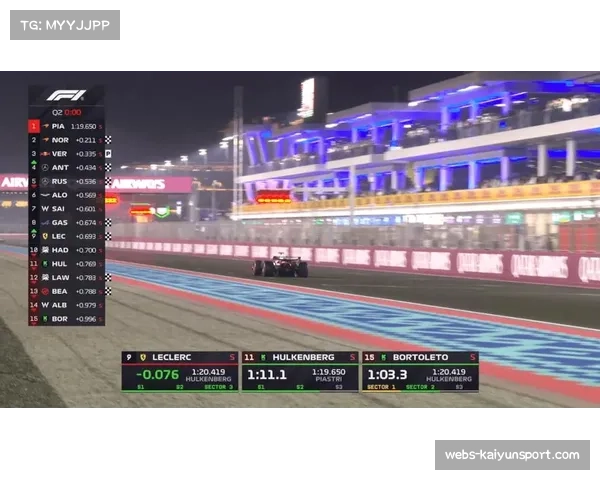Click the F1 logo atop the timing tower
The height and width of the screenshot is (480, 600).
pyautogui.click(x=66, y=96)
